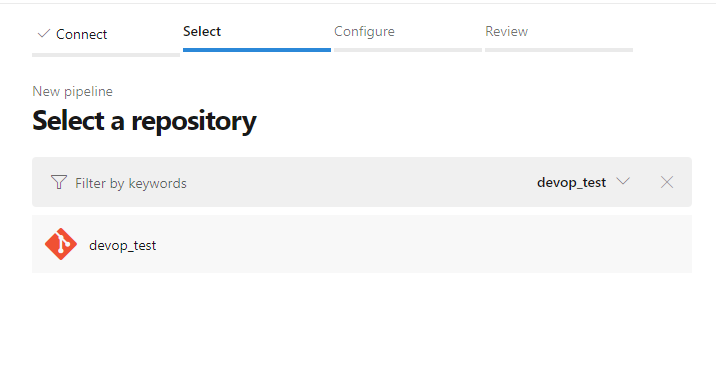
Task: Click the grey progress bar under Review
Action: pyautogui.click(x=559, y=50)
